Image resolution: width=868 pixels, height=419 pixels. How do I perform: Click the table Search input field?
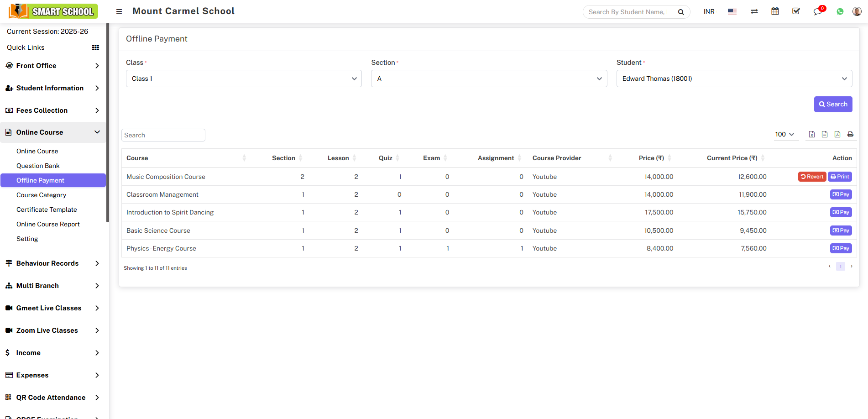click(x=163, y=135)
